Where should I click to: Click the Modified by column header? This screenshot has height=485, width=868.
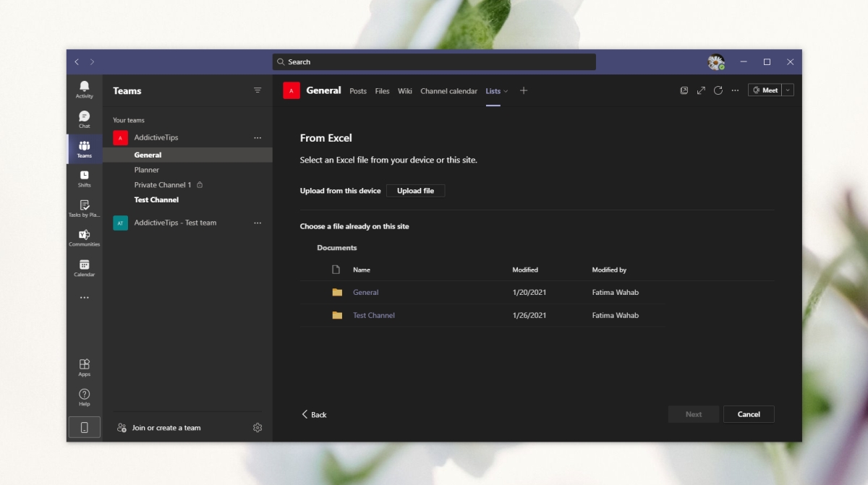click(609, 270)
